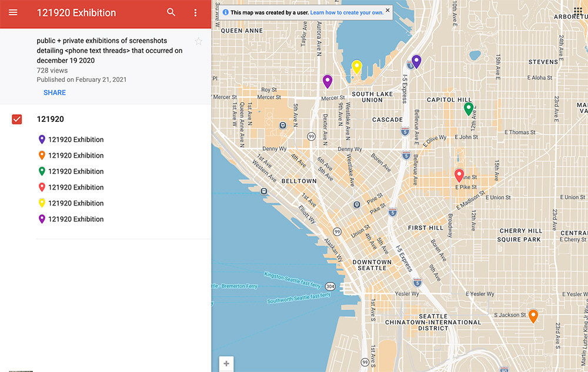Image resolution: width=588 pixels, height=372 pixels.
Task: Open the three-dot more options menu
Action: point(196,12)
